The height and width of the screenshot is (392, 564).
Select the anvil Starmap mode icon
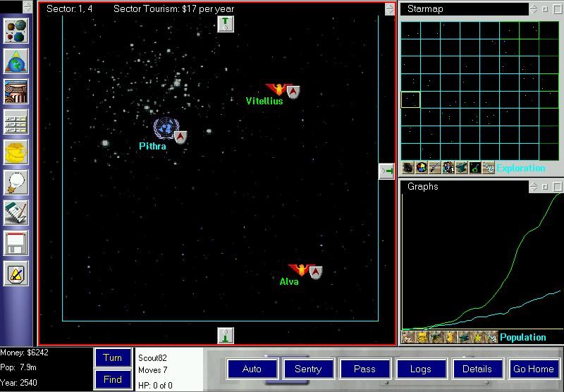[462, 168]
